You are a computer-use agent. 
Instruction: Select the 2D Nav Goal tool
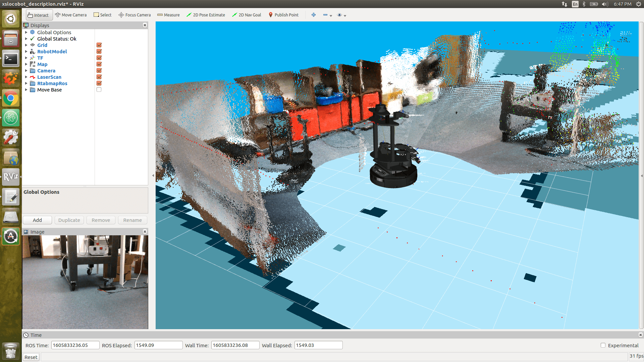247,15
